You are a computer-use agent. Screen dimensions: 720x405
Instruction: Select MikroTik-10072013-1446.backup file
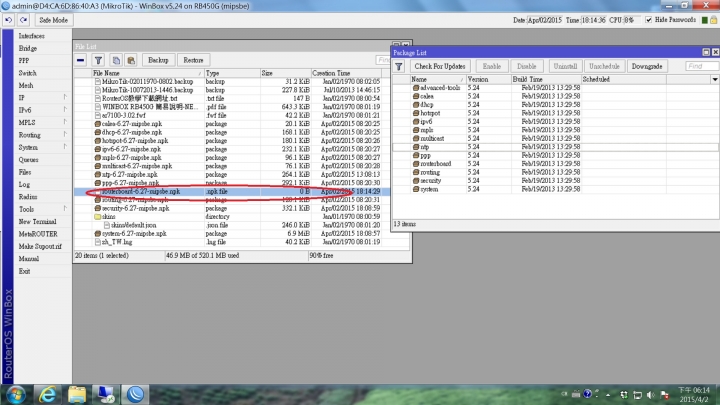click(x=147, y=90)
